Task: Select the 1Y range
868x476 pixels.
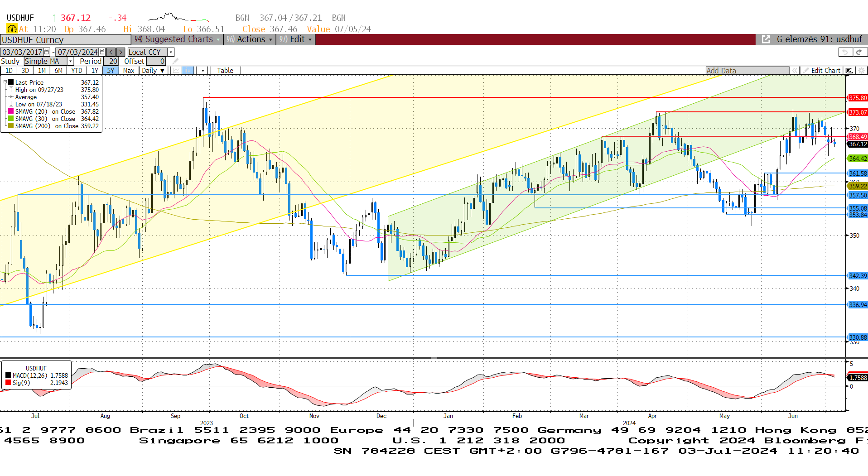Action: tap(95, 70)
